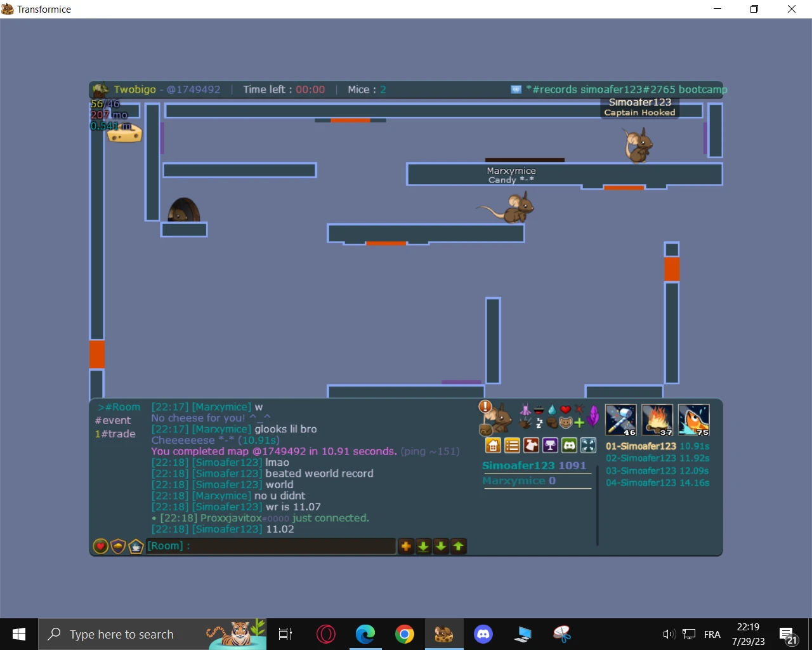Click the teacup pentagon badge beside chat

(136, 546)
